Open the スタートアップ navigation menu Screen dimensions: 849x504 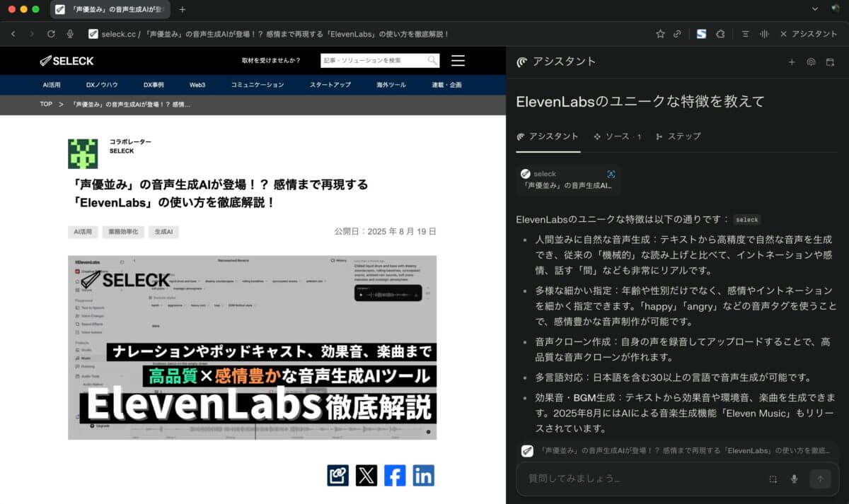tap(330, 85)
